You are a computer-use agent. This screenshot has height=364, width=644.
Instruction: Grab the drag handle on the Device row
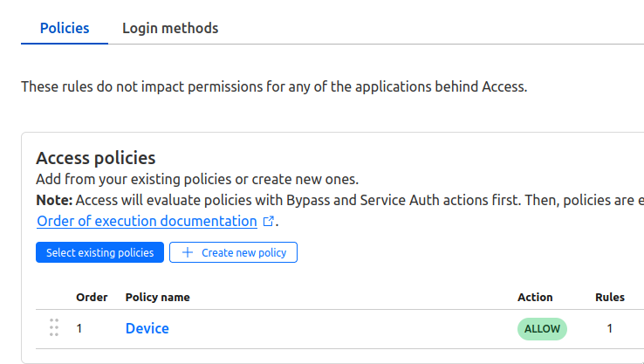(x=54, y=328)
